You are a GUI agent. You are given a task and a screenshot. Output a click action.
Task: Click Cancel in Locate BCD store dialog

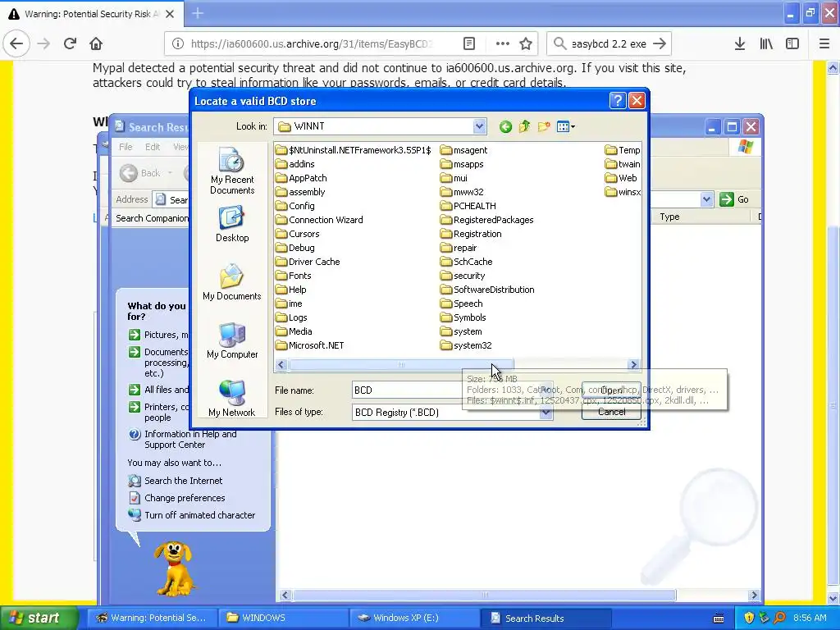[x=611, y=412]
